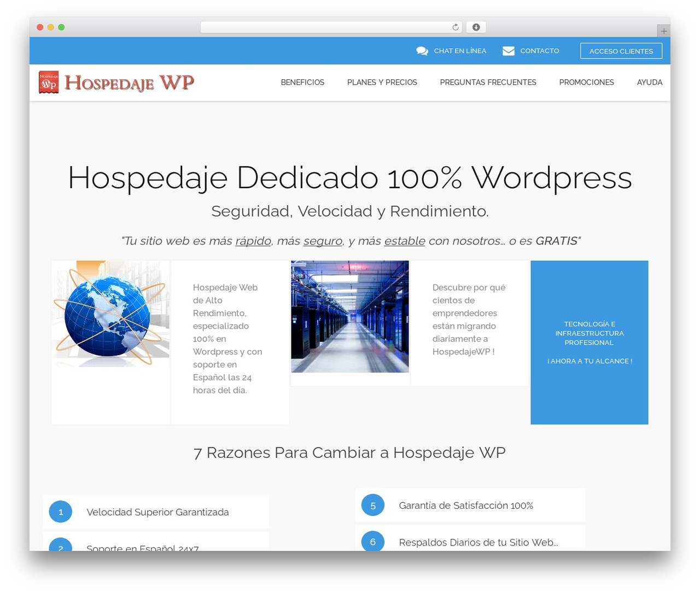Click the number 1 circle badge
This screenshot has width=700, height=593.
pos(61,512)
